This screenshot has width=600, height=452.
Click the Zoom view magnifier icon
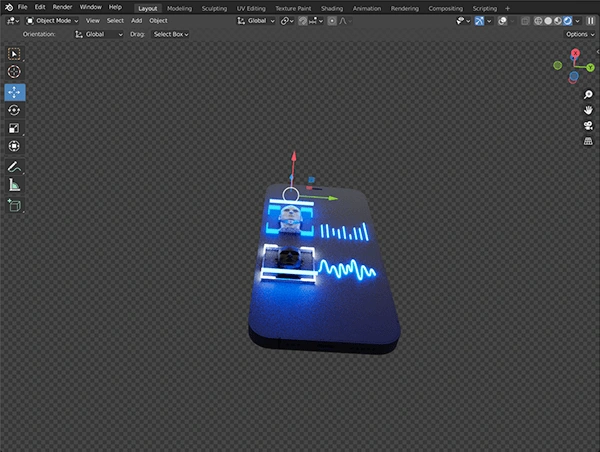(588, 94)
